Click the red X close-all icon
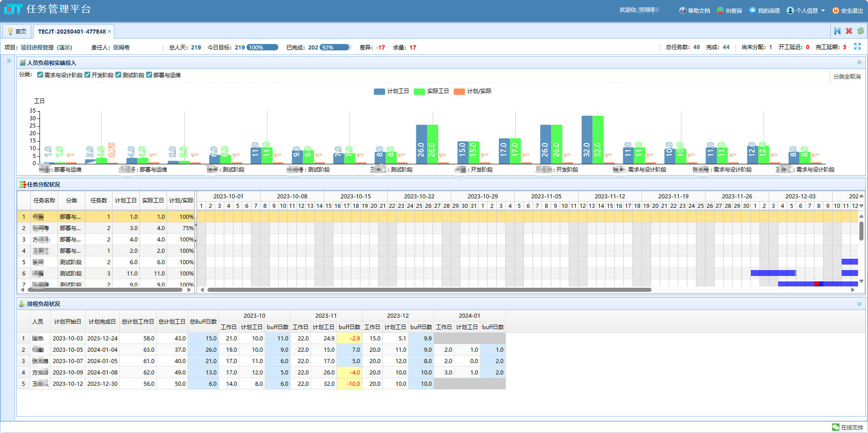 (x=848, y=31)
